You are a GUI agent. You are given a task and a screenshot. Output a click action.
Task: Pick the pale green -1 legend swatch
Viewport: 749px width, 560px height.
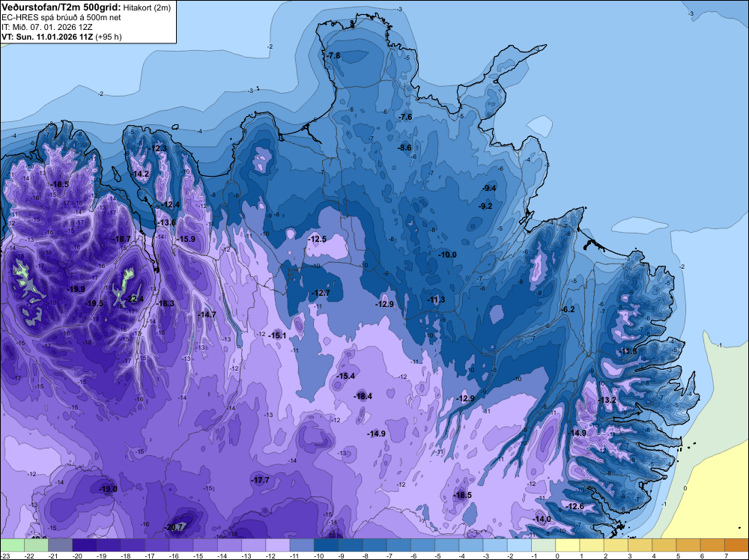544,545
